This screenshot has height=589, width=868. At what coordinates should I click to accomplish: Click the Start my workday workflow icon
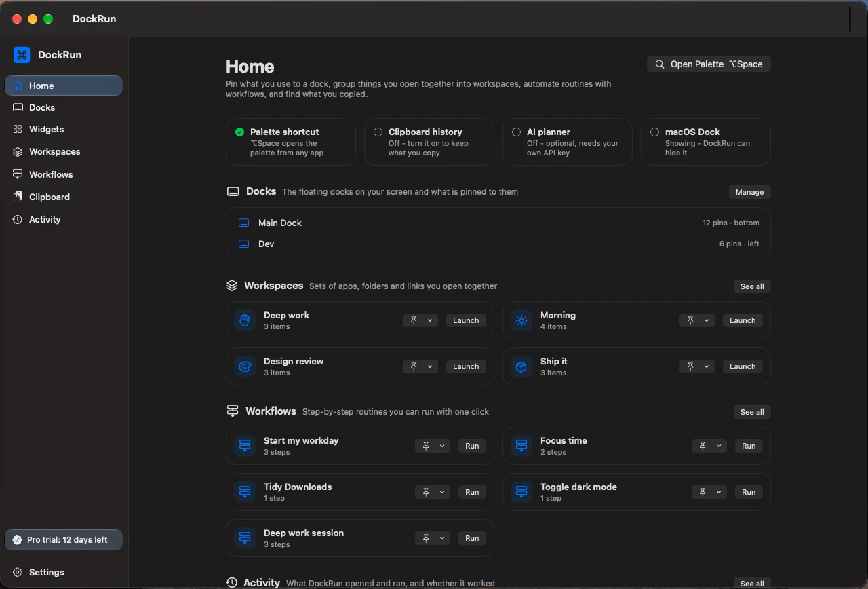245,446
